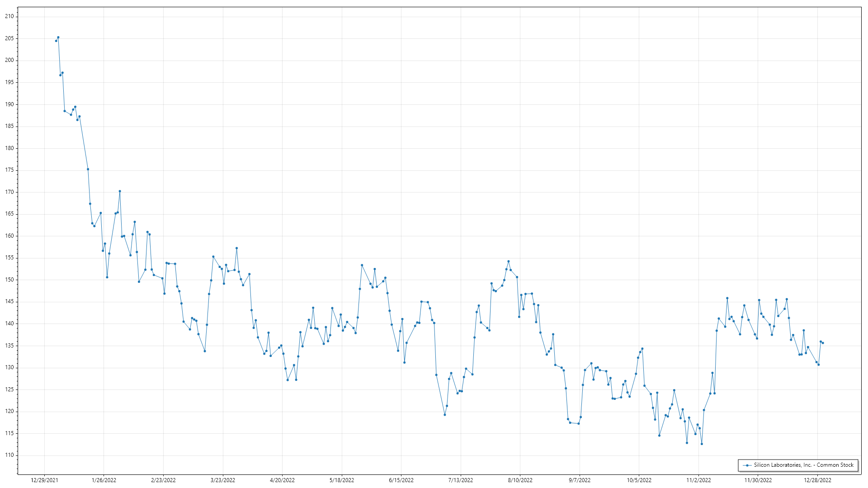Select the 8/10/2022 x-axis date label

520,480
